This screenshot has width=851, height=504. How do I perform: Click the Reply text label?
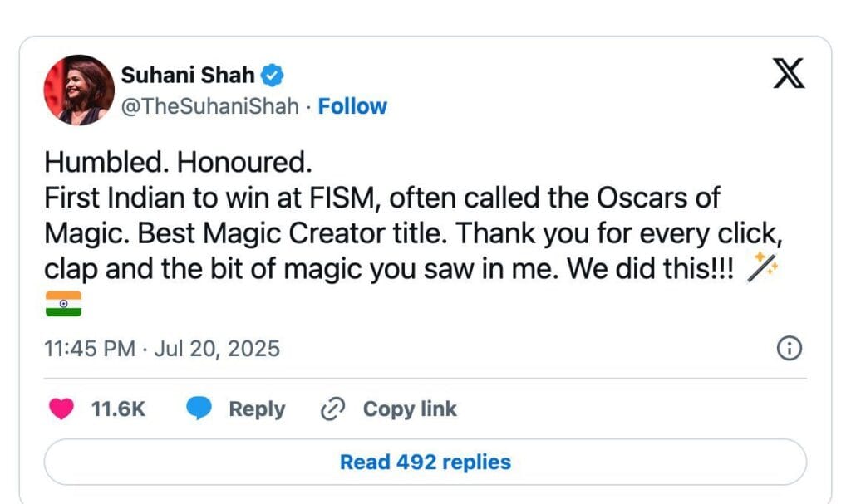pos(257,409)
